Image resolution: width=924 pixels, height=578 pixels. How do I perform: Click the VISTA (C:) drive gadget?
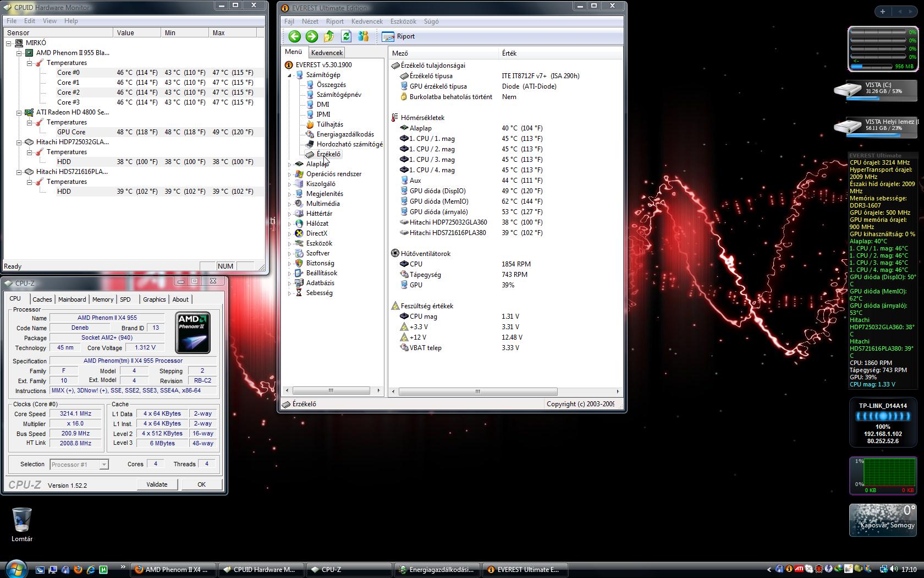[876, 90]
